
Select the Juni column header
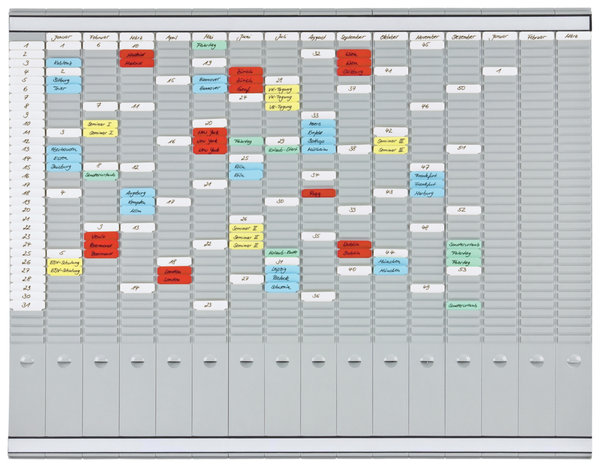[244, 35]
